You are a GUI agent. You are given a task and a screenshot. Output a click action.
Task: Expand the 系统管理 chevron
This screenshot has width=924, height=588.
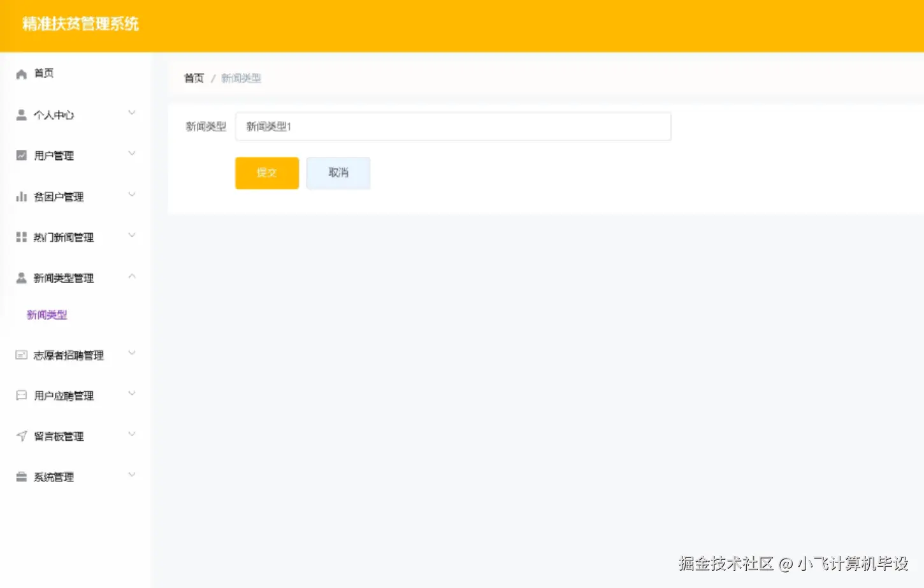point(132,475)
